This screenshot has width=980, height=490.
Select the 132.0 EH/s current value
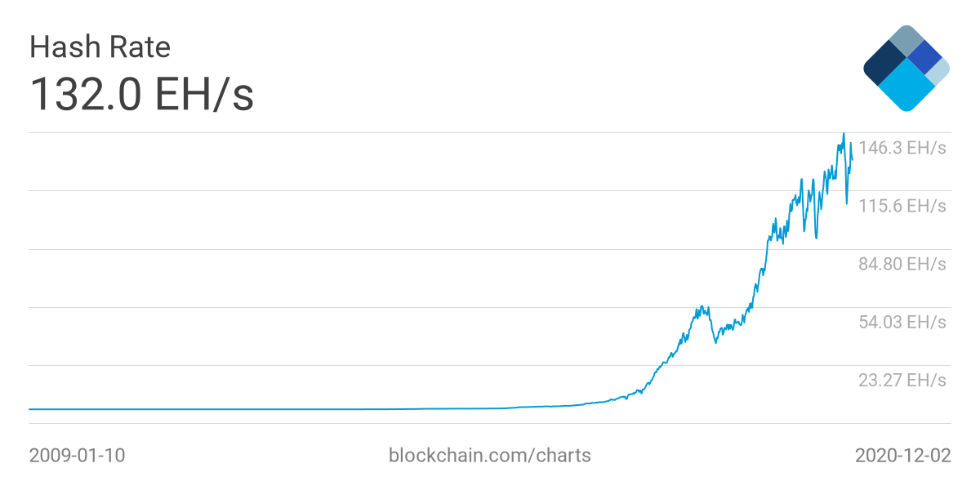tap(142, 94)
